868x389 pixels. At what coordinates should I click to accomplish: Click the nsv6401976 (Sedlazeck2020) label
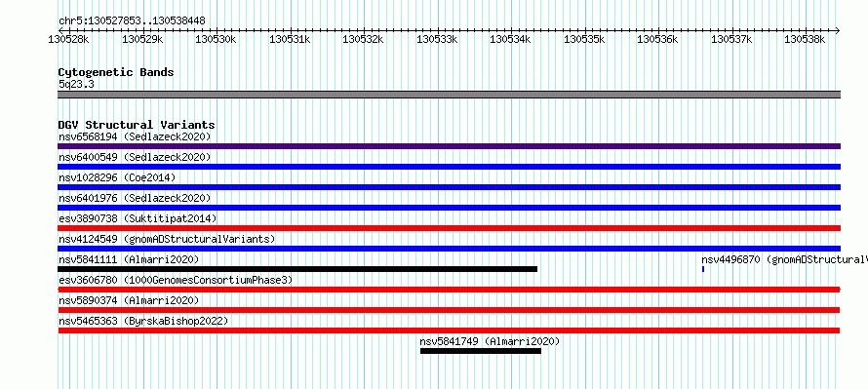tap(135, 198)
